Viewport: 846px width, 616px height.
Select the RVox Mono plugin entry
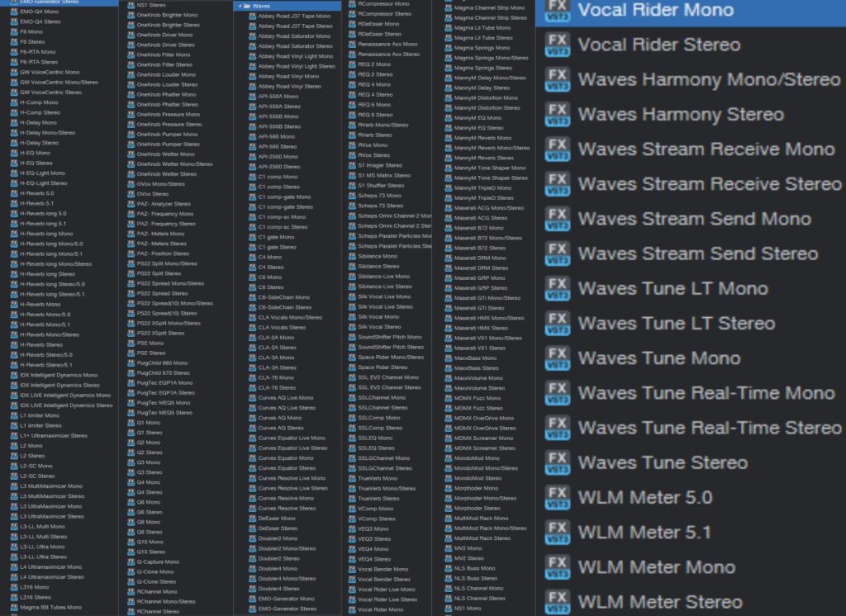(x=373, y=145)
